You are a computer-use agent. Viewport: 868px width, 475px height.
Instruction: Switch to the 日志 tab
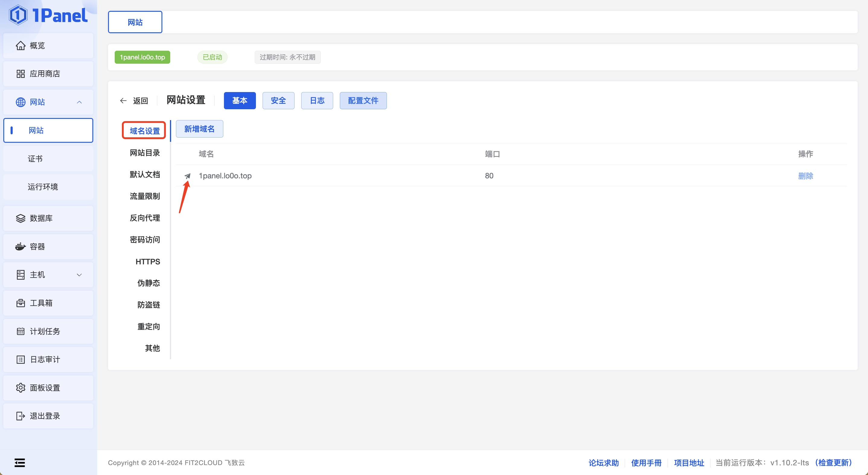(x=317, y=101)
